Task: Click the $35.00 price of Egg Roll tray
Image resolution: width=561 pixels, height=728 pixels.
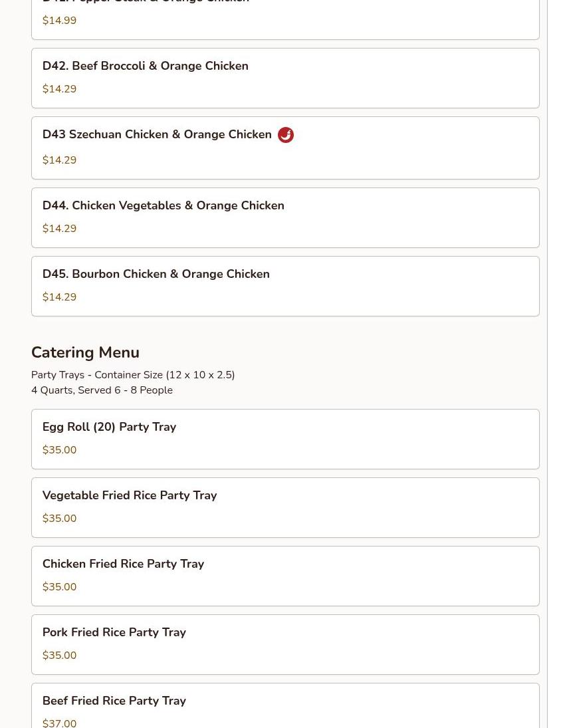Action: 59,449
